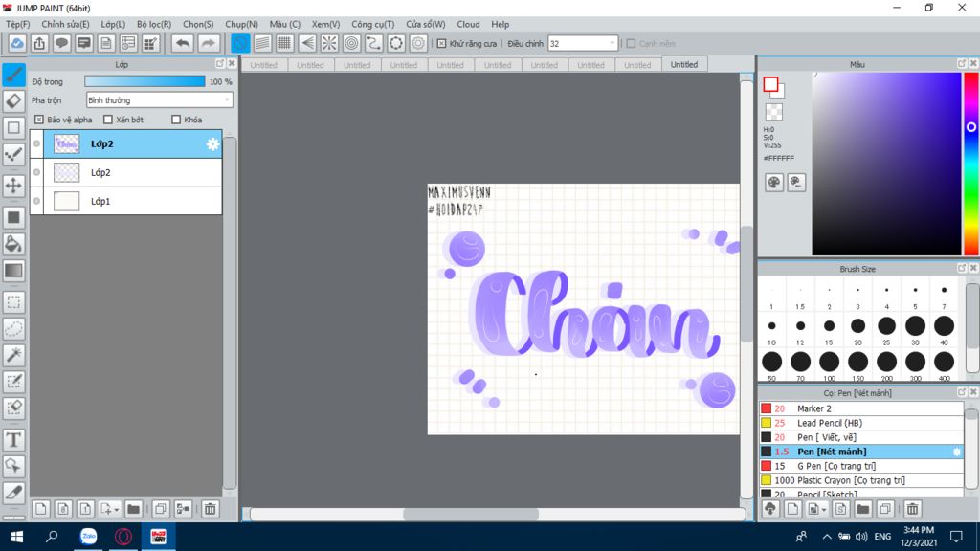Click the export/share icon in toolbar
The image size is (980, 551).
coord(39,43)
